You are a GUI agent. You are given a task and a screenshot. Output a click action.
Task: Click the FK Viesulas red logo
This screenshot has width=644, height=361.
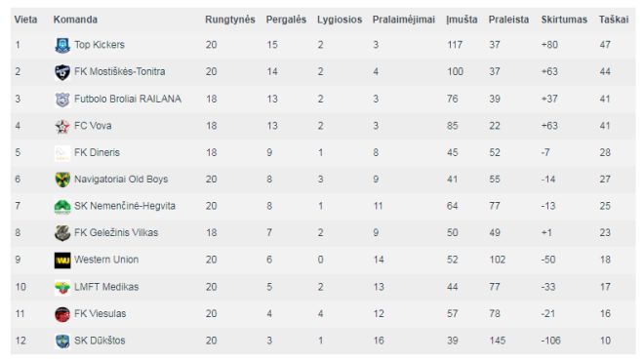pyautogui.click(x=62, y=314)
